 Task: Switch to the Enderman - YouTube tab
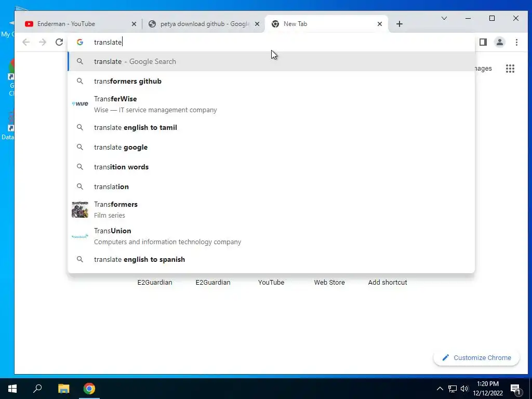(80, 24)
